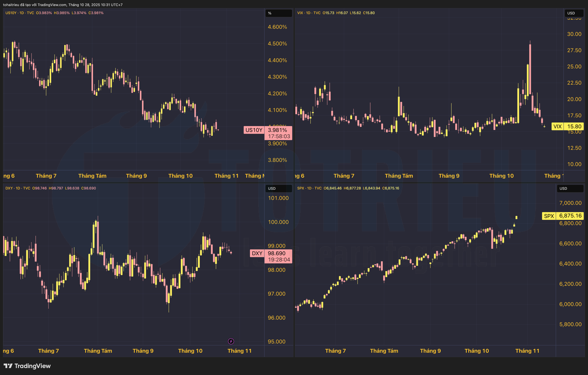The height and width of the screenshot is (375, 588).
Task: Click the 100.000 level on DXY price scale
Action: [x=278, y=222]
